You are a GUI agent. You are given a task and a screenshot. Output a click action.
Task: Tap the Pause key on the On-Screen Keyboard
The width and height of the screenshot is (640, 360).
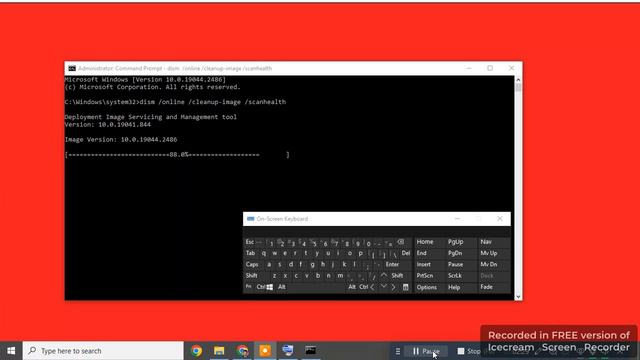455,264
